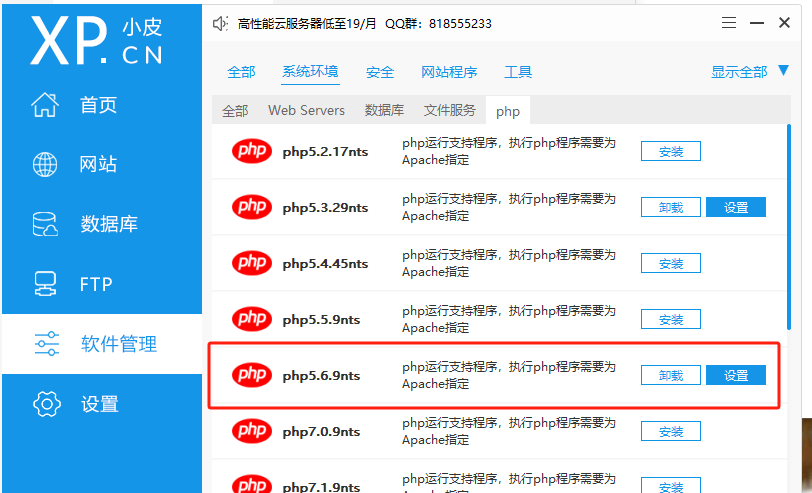Image resolution: width=812 pixels, height=493 pixels.
Task: Uninstall php5.6.9nts with 卸载 button
Action: pos(671,375)
